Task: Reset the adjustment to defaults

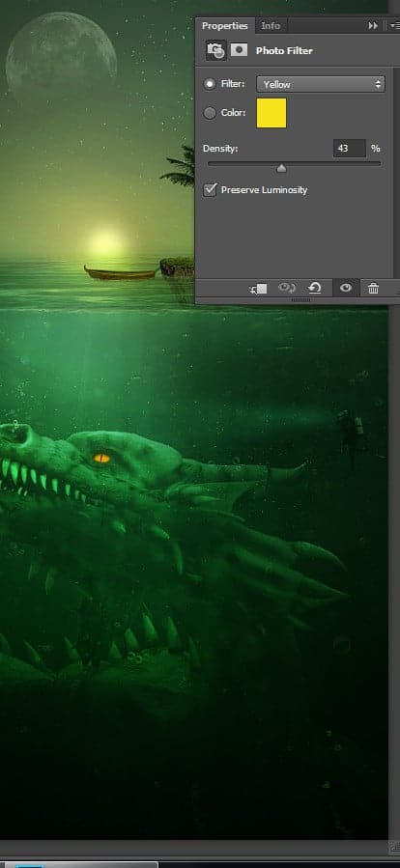Action: (x=315, y=289)
